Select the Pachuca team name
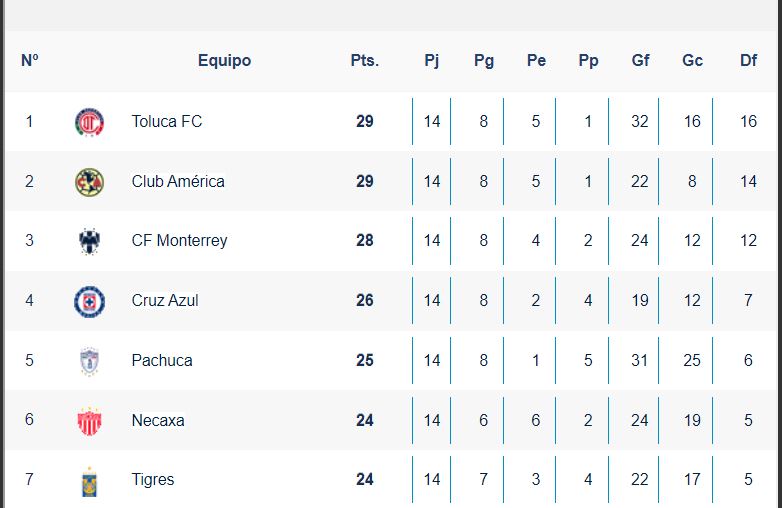 162,361
